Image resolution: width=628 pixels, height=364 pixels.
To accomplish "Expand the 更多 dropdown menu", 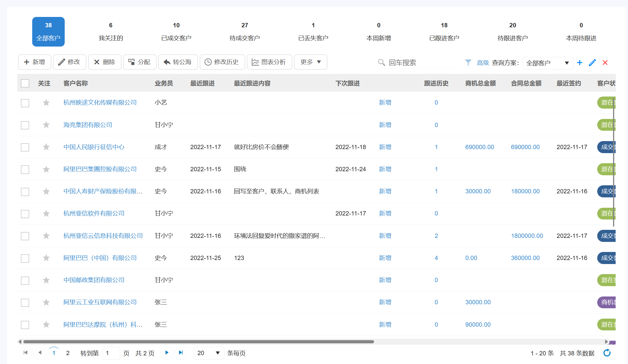I will tap(310, 62).
